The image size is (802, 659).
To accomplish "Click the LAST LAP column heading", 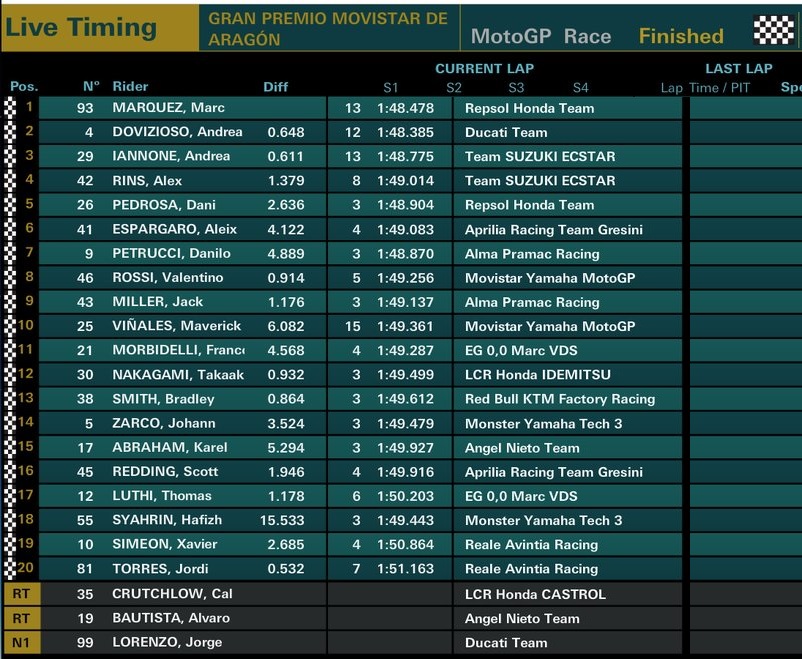I will click(x=738, y=68).
